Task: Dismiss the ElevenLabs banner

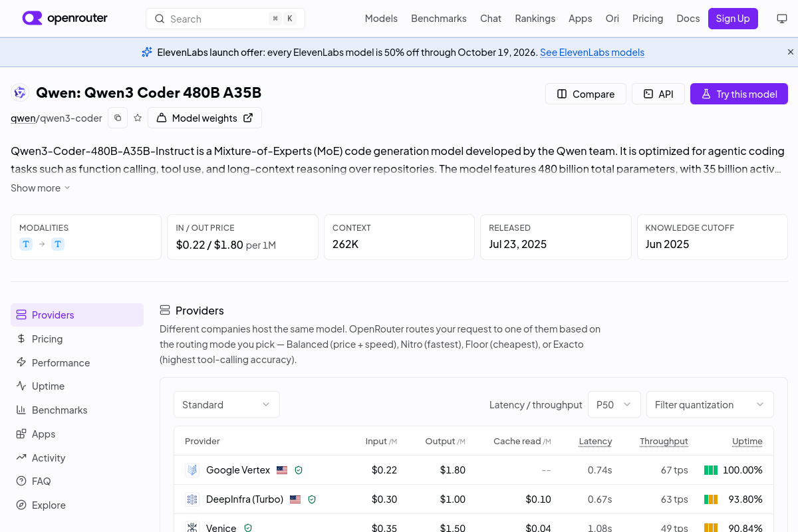Action: tap(791, 52)
